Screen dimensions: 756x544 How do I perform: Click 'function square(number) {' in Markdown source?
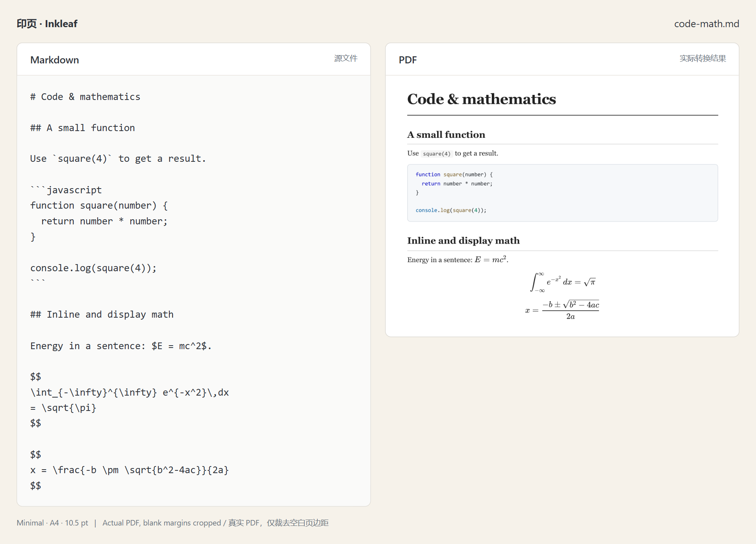99,205
